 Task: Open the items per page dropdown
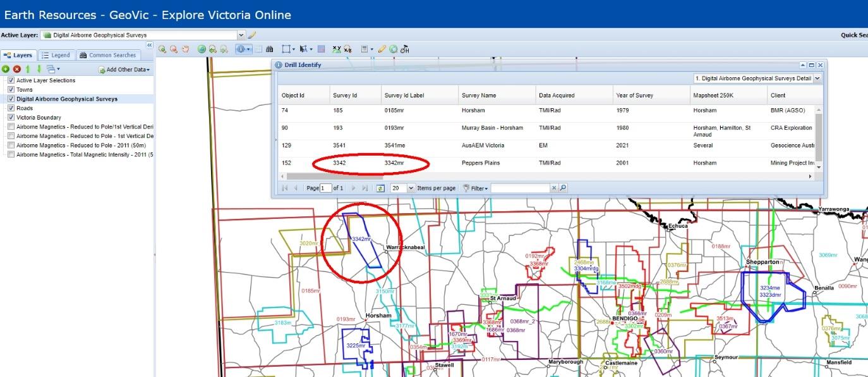[x=411, y=188]
